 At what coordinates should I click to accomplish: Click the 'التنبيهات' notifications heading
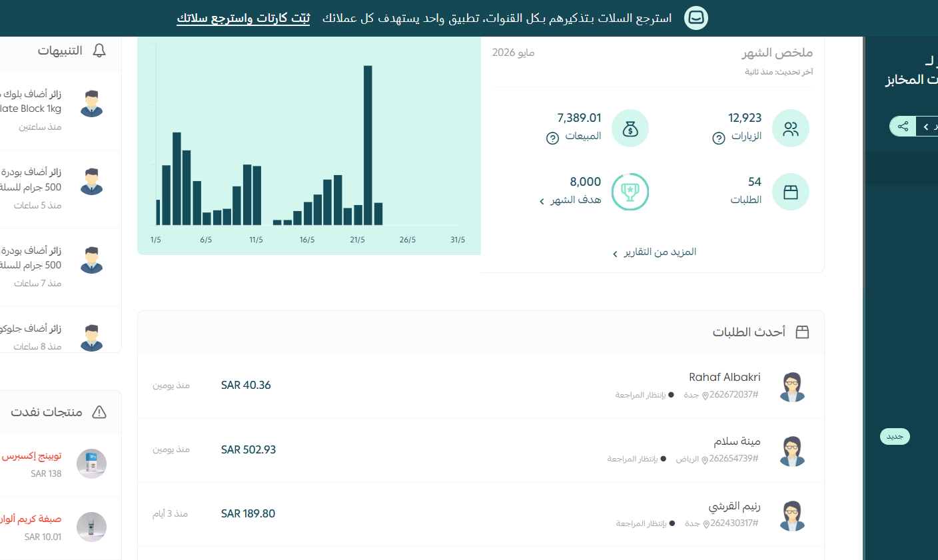[60, 51]
